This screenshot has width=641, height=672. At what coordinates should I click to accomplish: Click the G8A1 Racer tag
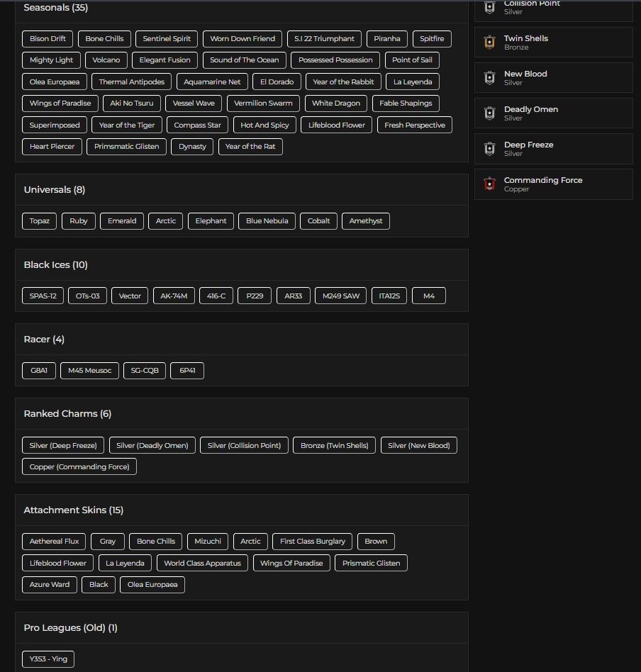coord(39,371)
